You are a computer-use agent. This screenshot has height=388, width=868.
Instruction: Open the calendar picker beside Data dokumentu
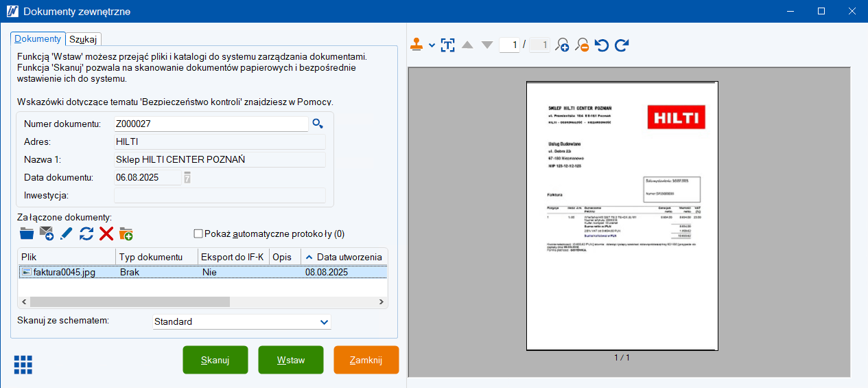click(x=187, y=177)
